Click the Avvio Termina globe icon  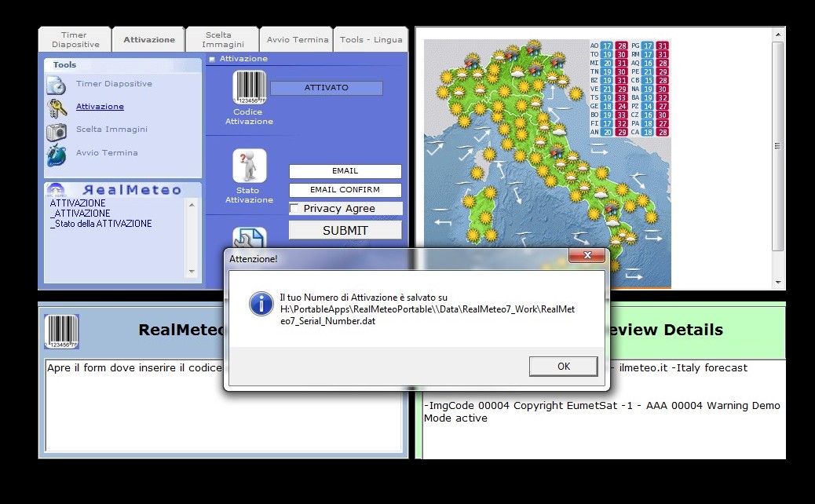tap(56, 155)
